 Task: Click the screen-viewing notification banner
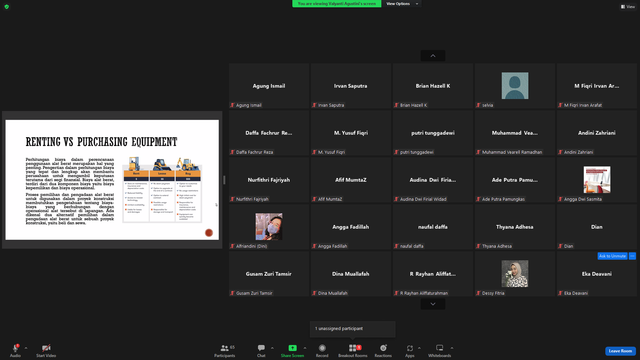click(337, 4)
